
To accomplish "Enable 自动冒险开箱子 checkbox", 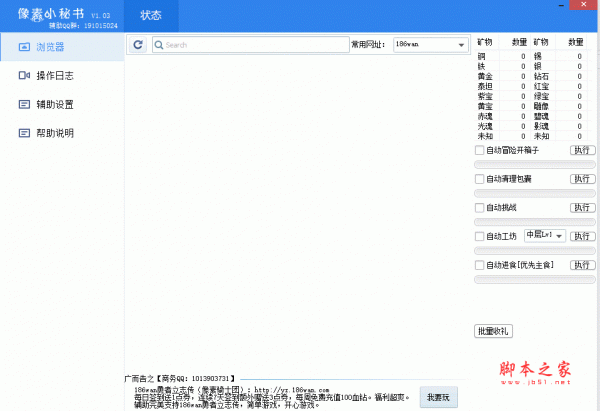I will pos(480,150).
